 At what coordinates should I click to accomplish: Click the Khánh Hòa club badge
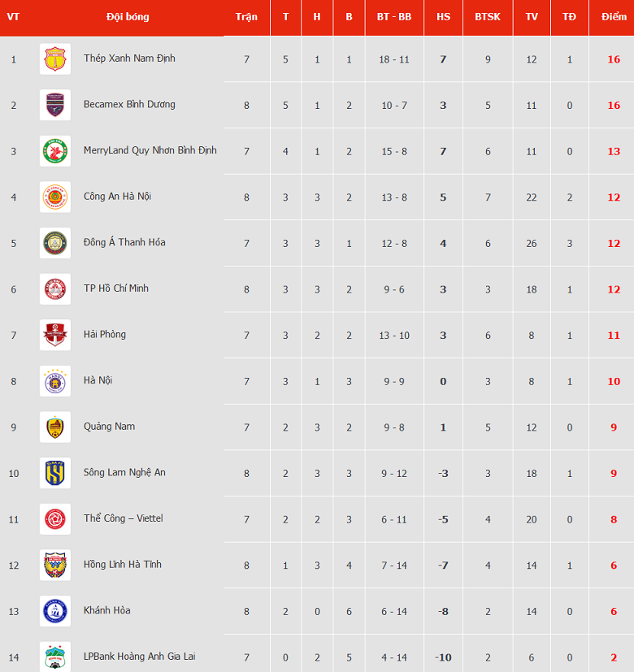pos(55,611)
